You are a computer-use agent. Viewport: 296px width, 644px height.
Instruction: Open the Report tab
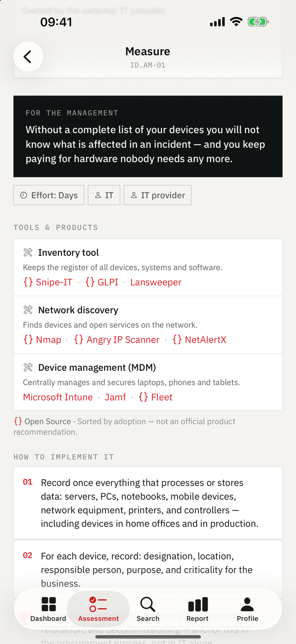(x=197, y=609)
